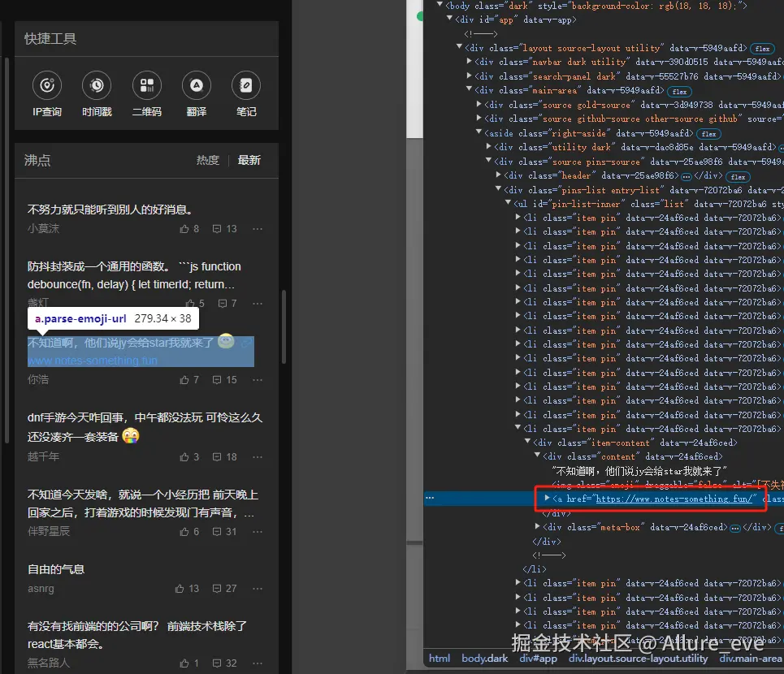This screenshot has width=784, height=674.
Task: Switch the 沸点 list to 热度
Action: (x=208, y=161)
